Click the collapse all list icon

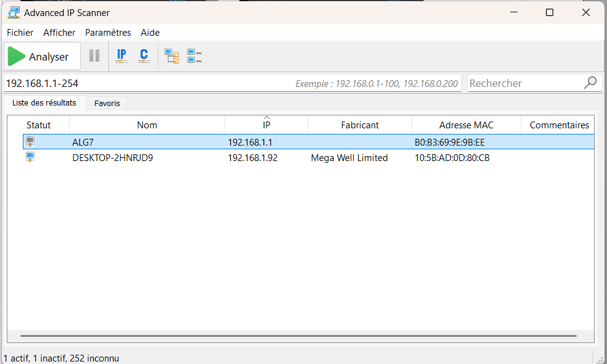click(x=195, y=57)
